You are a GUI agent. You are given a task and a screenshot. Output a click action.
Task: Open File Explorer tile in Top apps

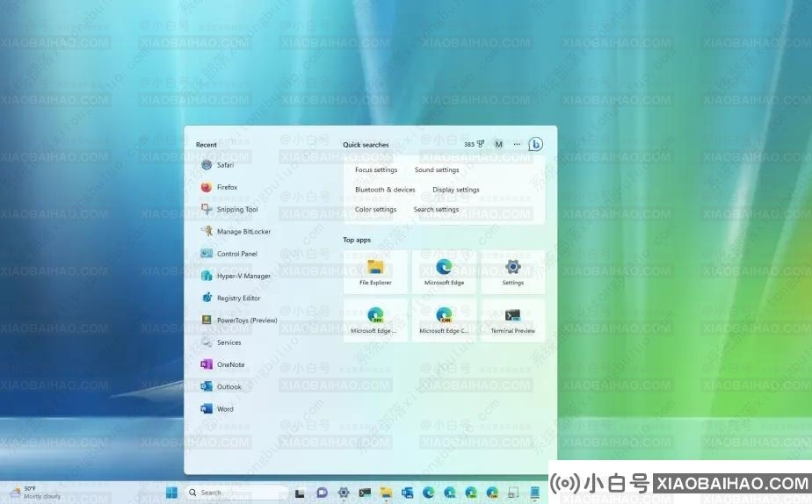375,272
